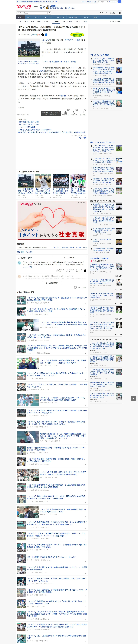The width and height of the screenshot is (138, 644).
Task: Open 【試合詳細】専大松戸―北照 link
Action: point(28,122)
